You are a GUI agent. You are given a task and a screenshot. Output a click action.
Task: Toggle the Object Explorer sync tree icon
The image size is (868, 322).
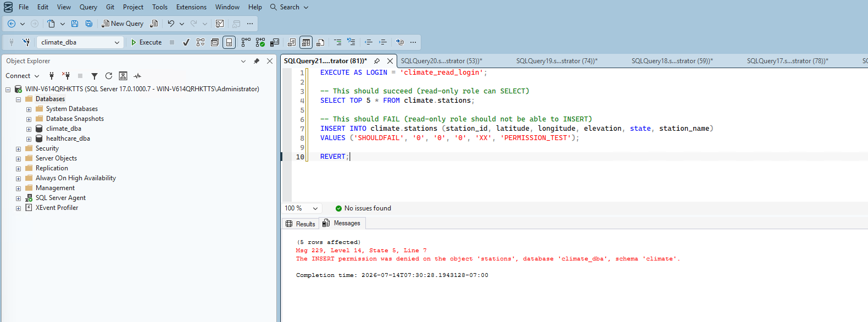[123, 76]
